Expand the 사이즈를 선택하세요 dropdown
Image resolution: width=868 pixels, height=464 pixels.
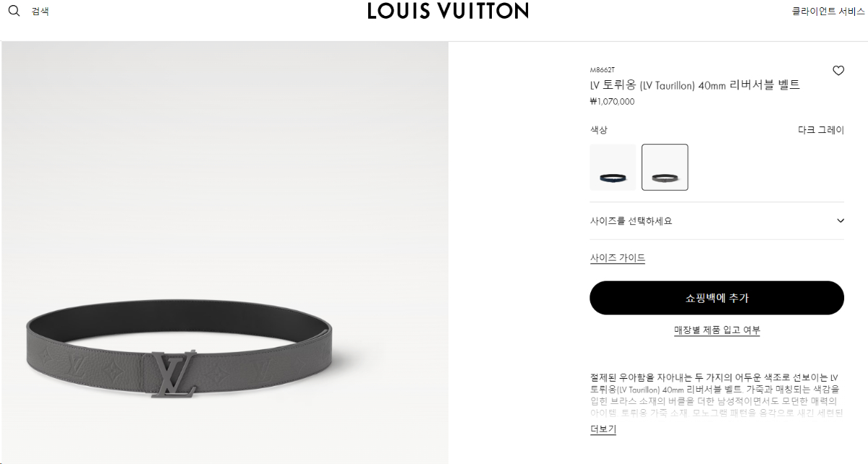click(x=717, y=221)
